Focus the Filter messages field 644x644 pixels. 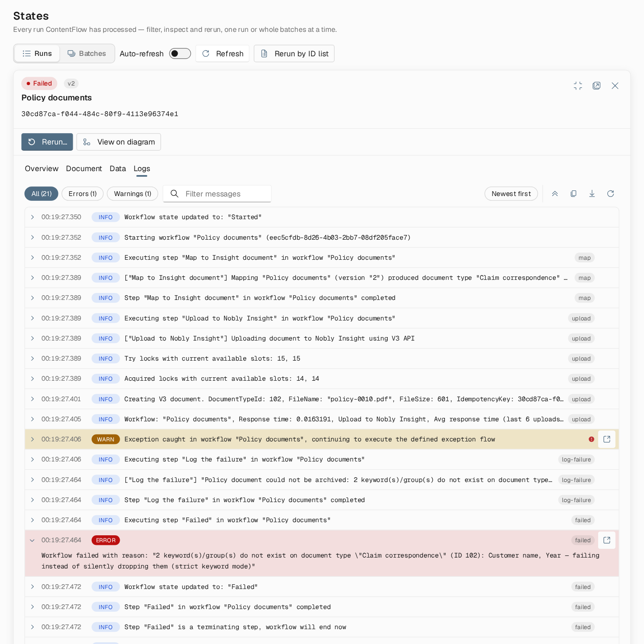point(217,193)
